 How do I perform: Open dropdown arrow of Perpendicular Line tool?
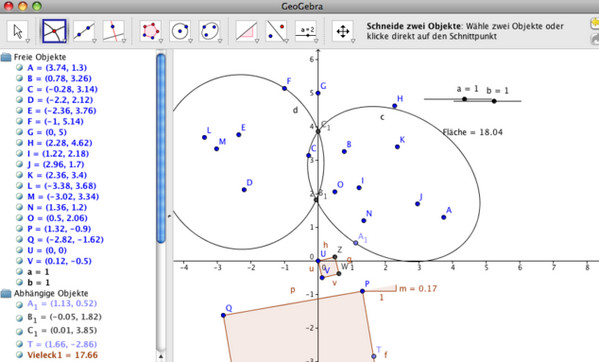point(123,40)
